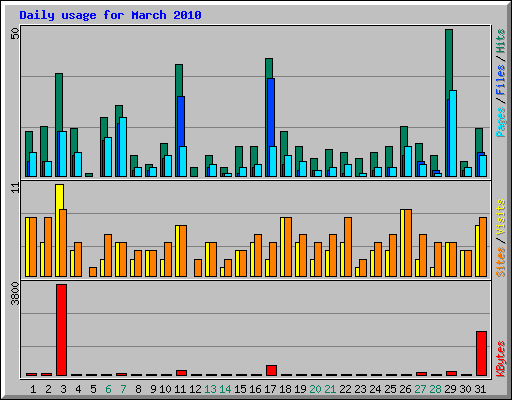Click the x-axis label for day 18
Viewport: 512px width, 400px height.
285,389
